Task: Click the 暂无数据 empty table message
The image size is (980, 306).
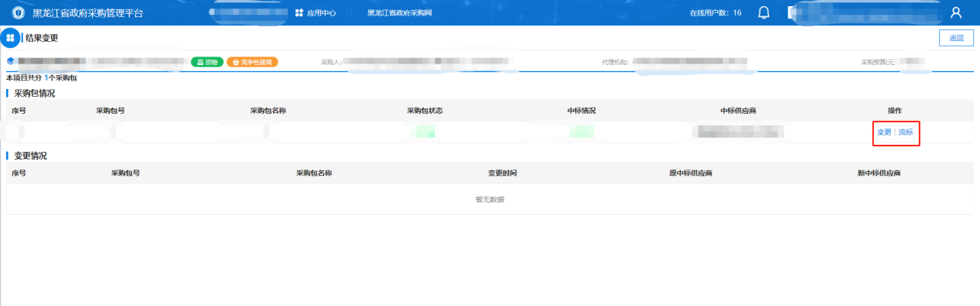Action: click(490, 200)
